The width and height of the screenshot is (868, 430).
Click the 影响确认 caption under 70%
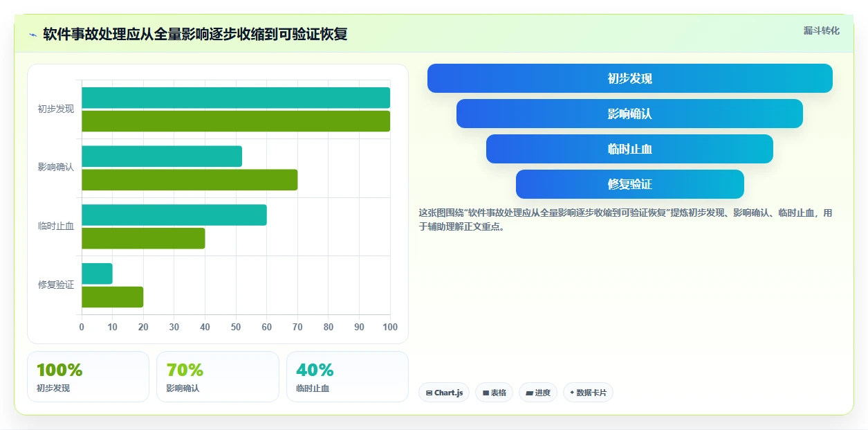coord(183,388)
